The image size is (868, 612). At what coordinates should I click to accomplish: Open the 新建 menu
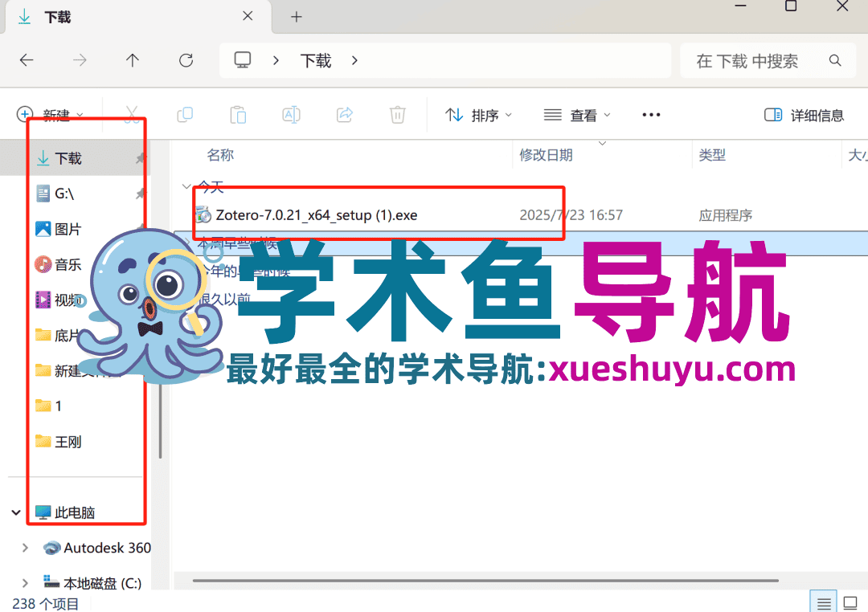(x=48, y=115)
